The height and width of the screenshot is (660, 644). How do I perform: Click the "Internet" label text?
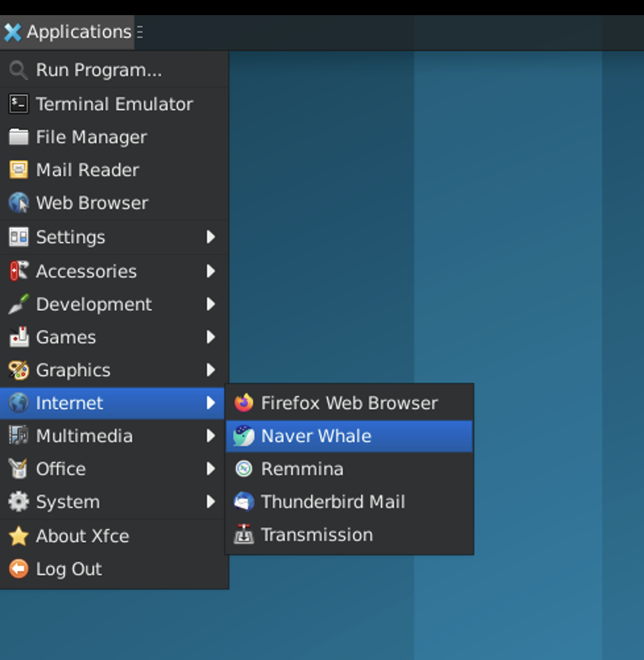click(69, 403)
